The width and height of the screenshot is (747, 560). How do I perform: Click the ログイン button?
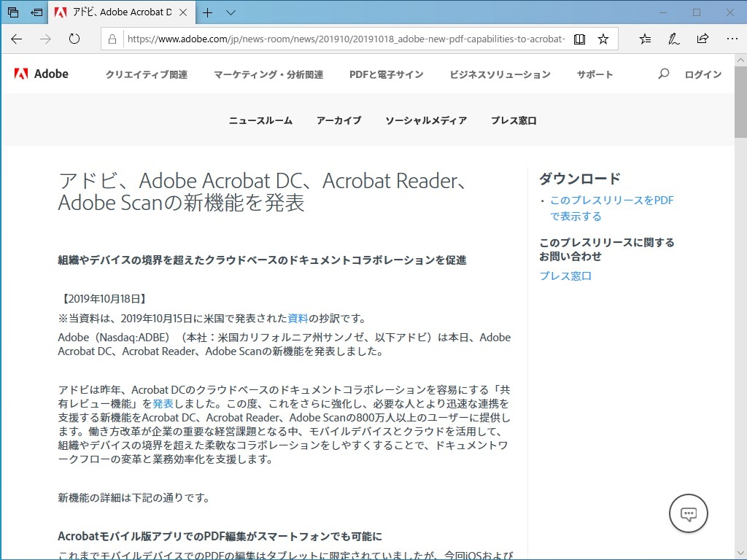(x=702, y=73)
